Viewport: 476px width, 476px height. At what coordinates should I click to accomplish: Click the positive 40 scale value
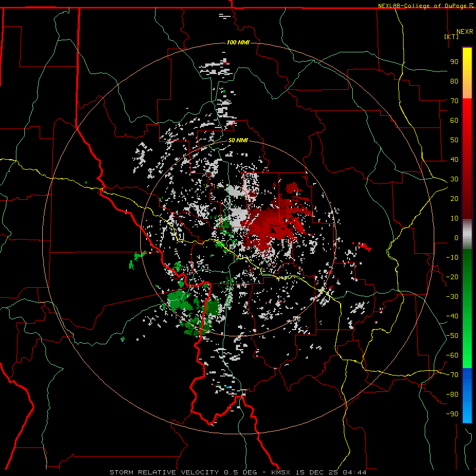(x=454, y=160)
